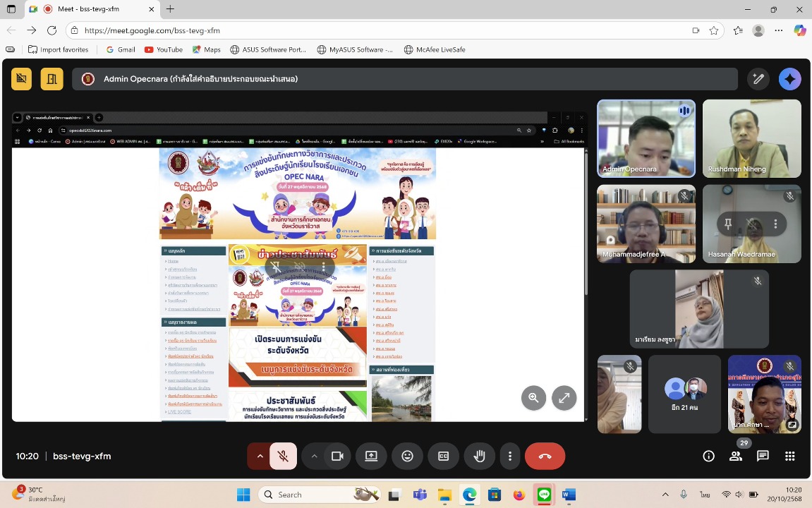Click the Gemini sparkle icon in Meet
Image resolution: width=812 pixels, height=508 pixels.
[789, 79]
